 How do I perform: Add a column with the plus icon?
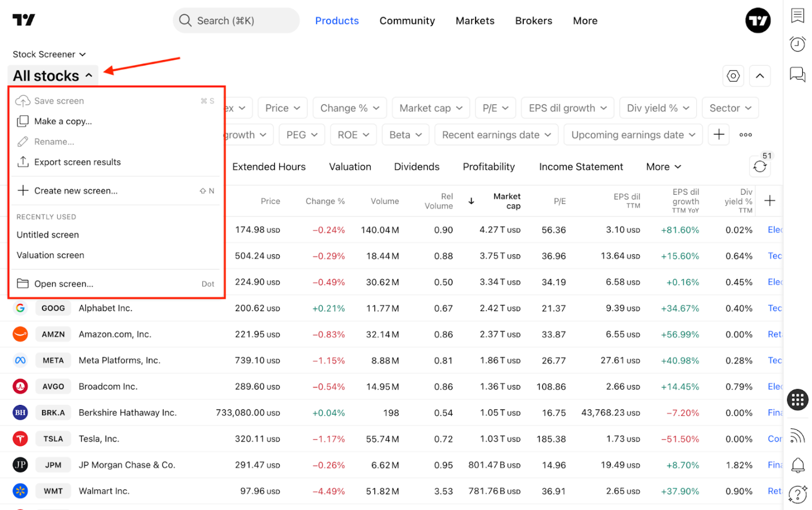pos(769,200)
